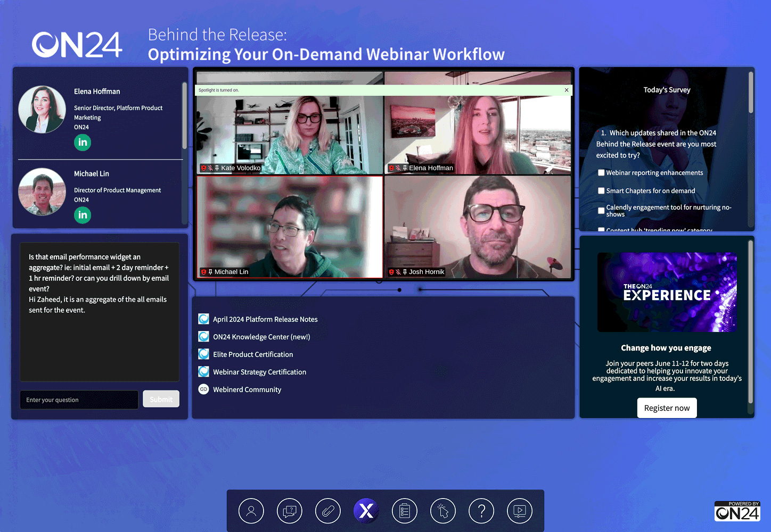Open the survey clipboard icon in dock

(405, 511)
